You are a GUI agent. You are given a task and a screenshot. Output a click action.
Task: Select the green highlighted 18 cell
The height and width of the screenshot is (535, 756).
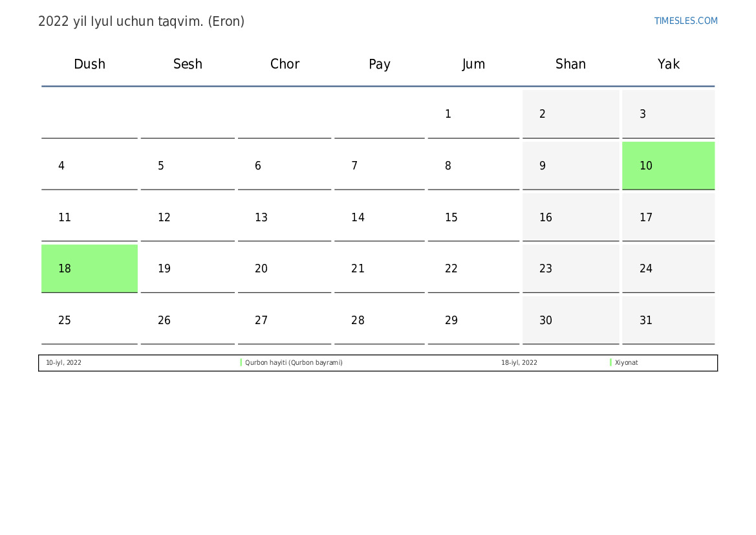tap(89, 268)
